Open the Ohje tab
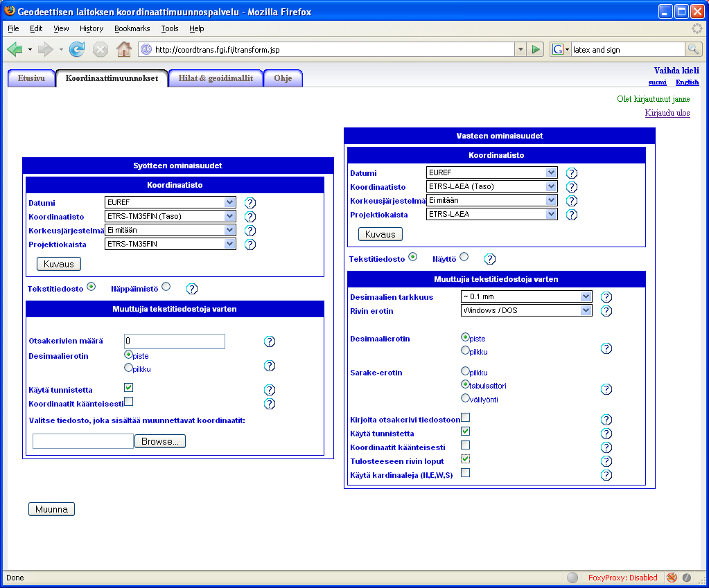This screenshot has height=588, width=709. (283, 78)
